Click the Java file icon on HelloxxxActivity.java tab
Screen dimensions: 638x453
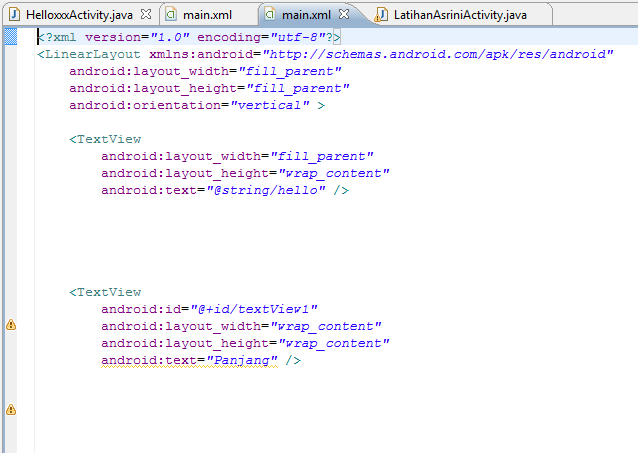[15, 15]
